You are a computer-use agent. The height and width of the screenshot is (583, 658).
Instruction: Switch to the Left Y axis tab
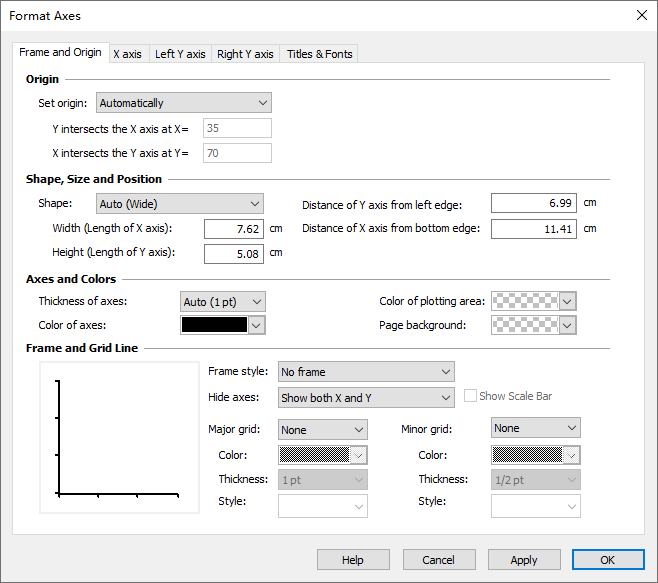180,54
